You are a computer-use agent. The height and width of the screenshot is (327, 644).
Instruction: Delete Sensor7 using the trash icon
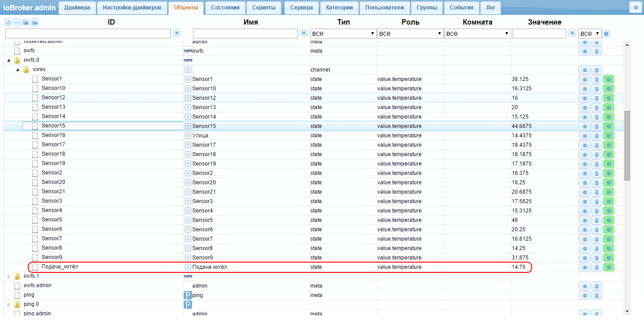tap(597, 239)
